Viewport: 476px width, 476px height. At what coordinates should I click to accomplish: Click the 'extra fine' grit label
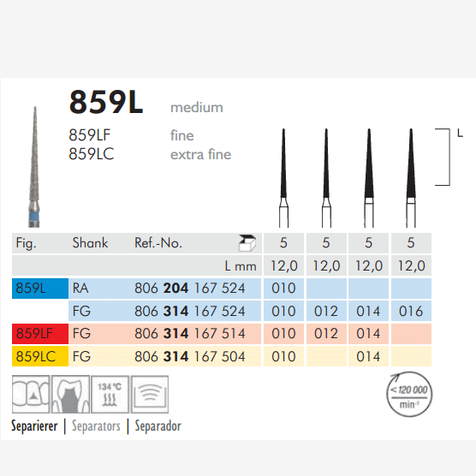[200, 154]
